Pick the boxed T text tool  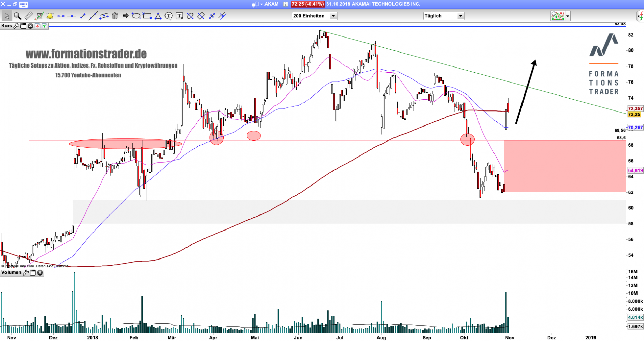click(x=179, y=16)
